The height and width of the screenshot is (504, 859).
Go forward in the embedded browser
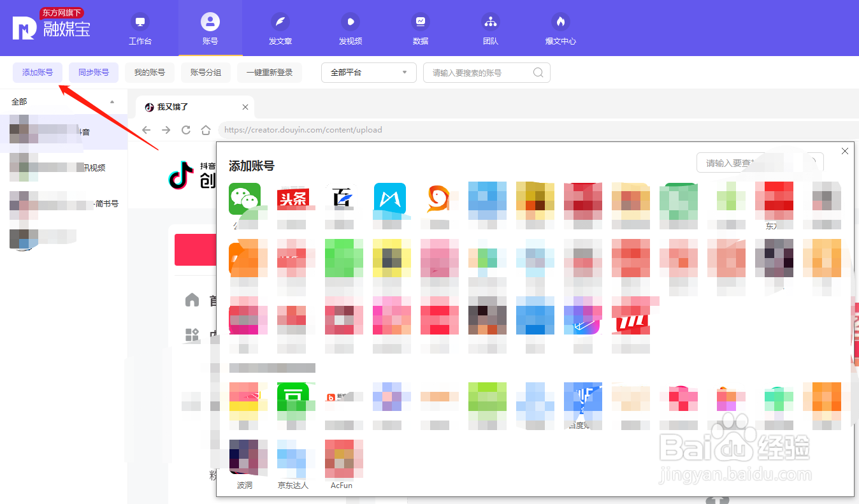click(x=166, y=130)
